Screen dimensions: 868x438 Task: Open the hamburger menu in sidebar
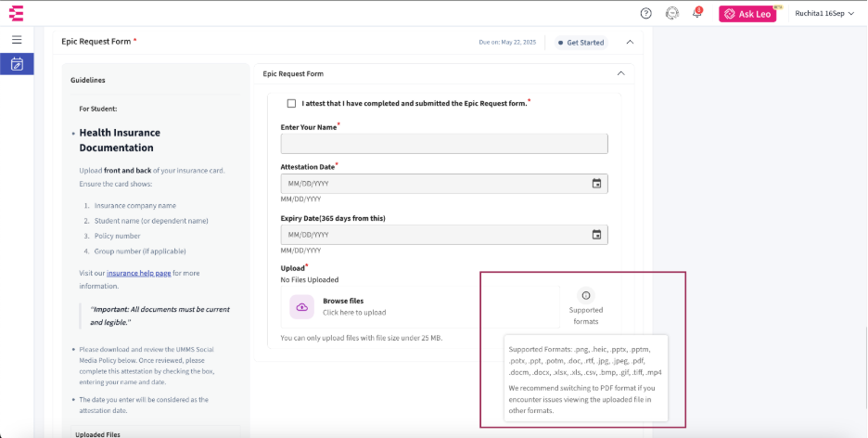click(x=17, y=40)
